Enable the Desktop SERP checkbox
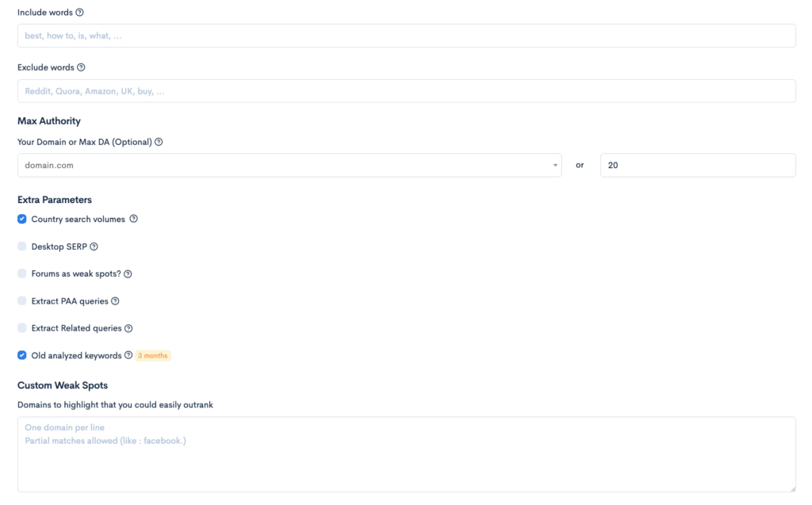 [x=22, y=247]
